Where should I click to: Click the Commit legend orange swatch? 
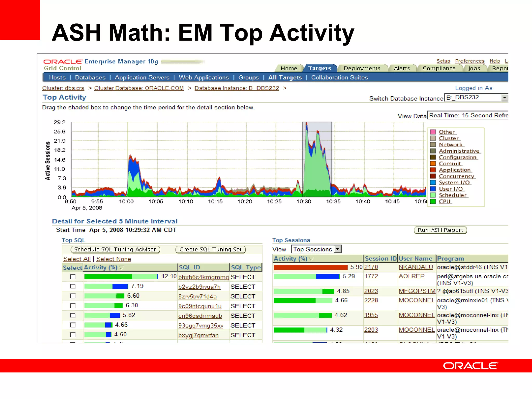433,164
